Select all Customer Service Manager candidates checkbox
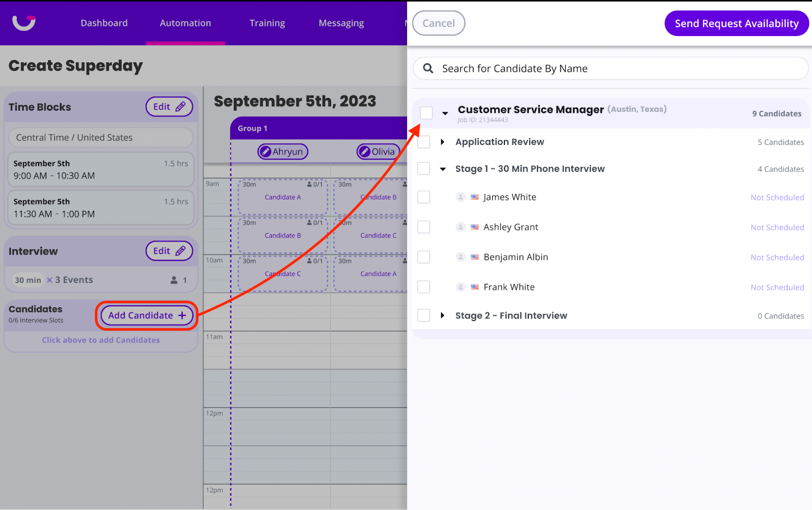This screenshot has width=812, height=510. tap(426, 113)
